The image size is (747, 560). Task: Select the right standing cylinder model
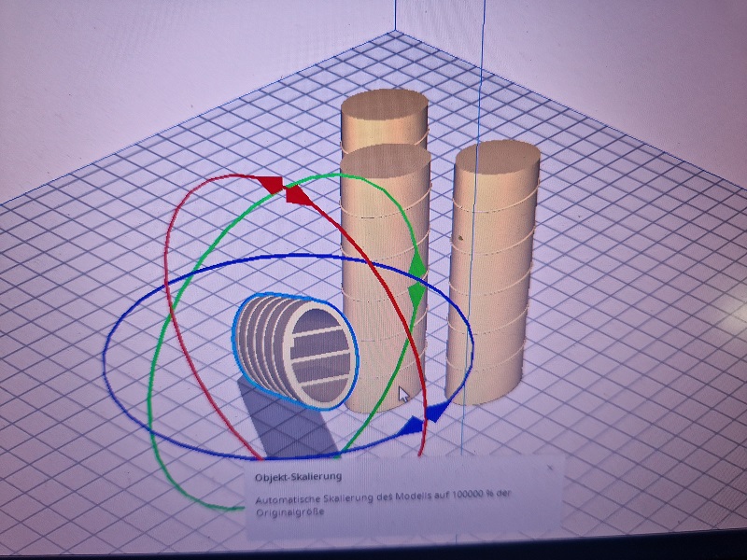[x=490, y=280]
